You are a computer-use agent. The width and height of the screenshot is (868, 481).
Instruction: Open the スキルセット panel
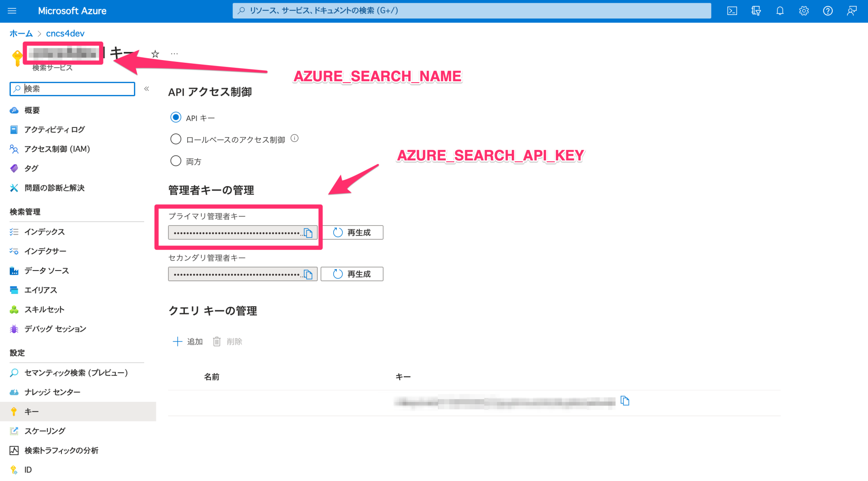pyautogui.click(x=43, y=309)
